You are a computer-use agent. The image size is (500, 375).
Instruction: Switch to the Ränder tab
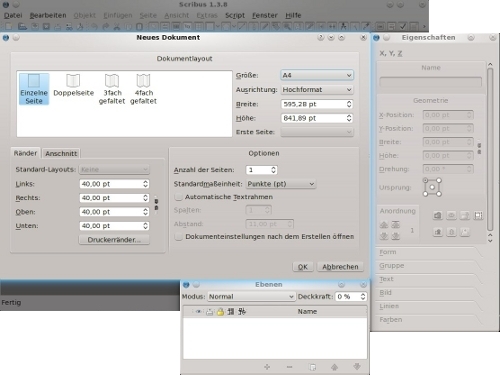tap(25, 153)
